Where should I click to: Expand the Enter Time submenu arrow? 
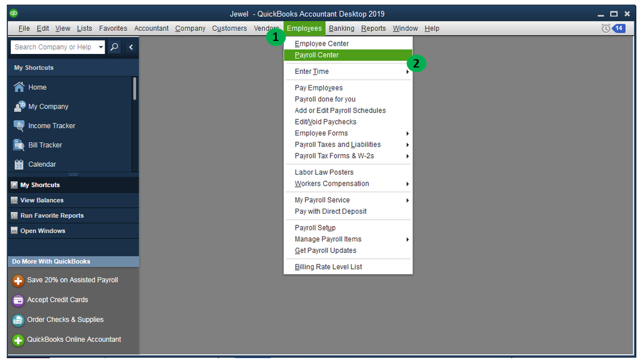pos(407,71)
